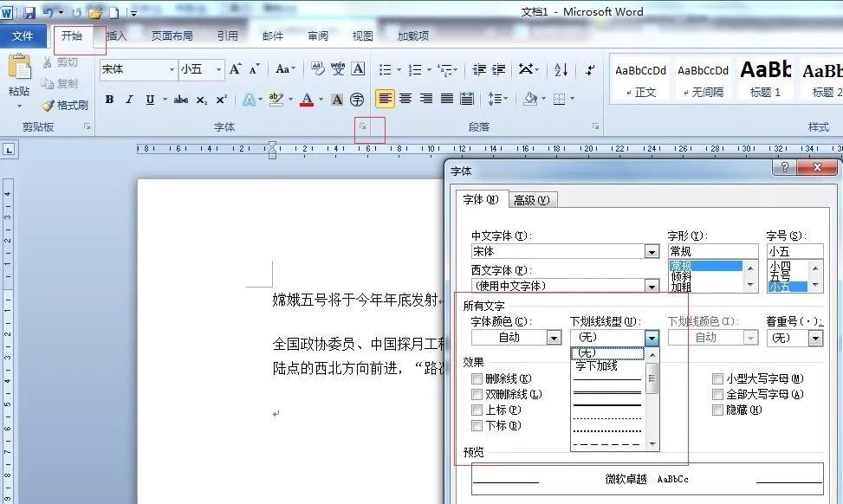The height and width of the screenshot is (504, 843).
Task: Open the font color swatch in the ribbon
Action: [x=306, y=100]
